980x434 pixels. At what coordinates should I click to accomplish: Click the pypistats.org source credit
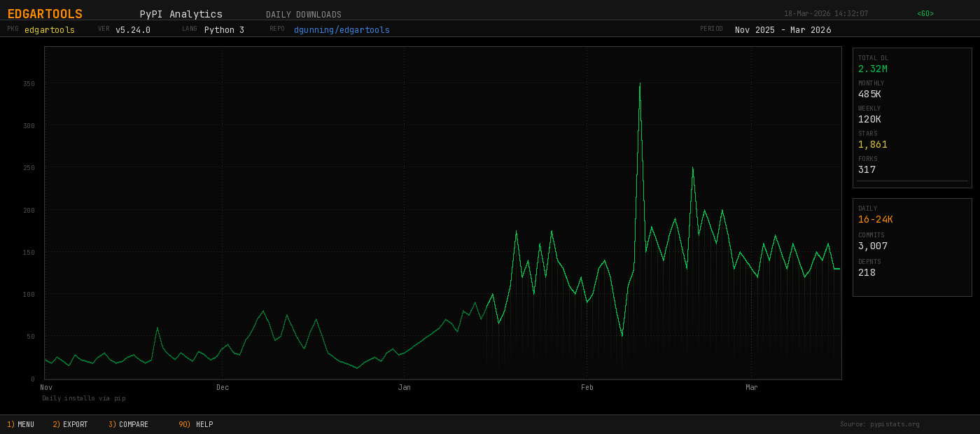point(879,424)
